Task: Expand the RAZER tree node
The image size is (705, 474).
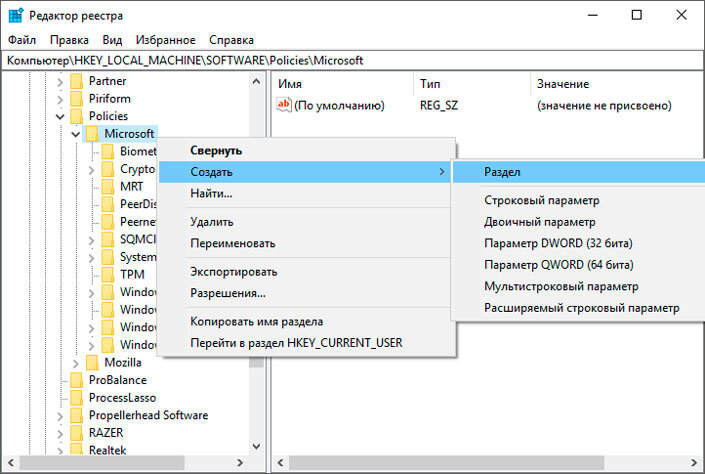Action: 60,434
